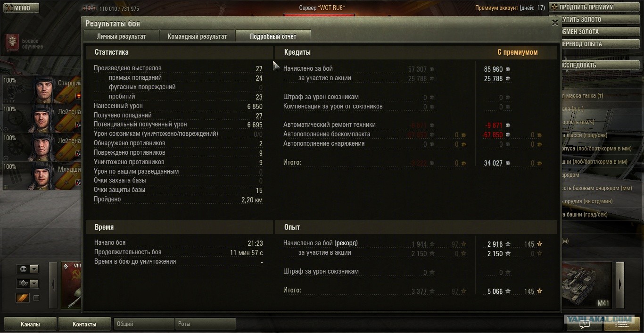644x333 pixels.
Task: Click the Boevoe obuchenie red book icon
Action: point(11,43)
